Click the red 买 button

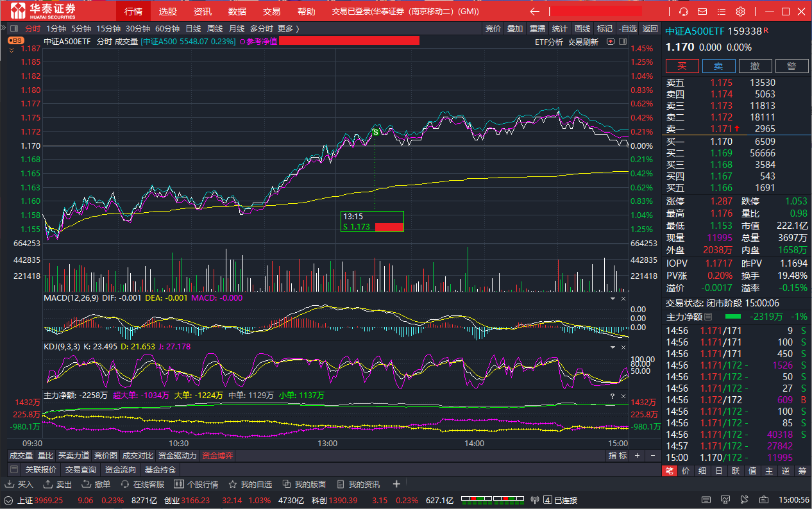pyautogui.click(x=682, y=66)
